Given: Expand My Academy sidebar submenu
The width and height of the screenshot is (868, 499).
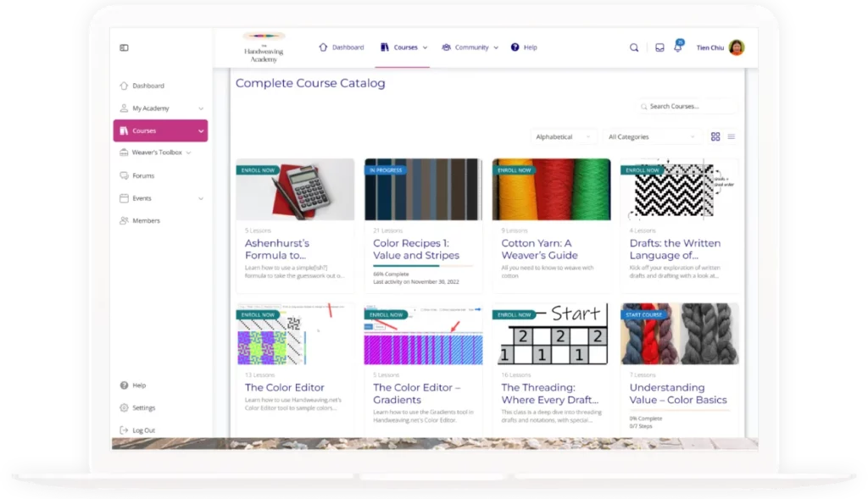Looking at the screenshot, I should click(201, 108).
